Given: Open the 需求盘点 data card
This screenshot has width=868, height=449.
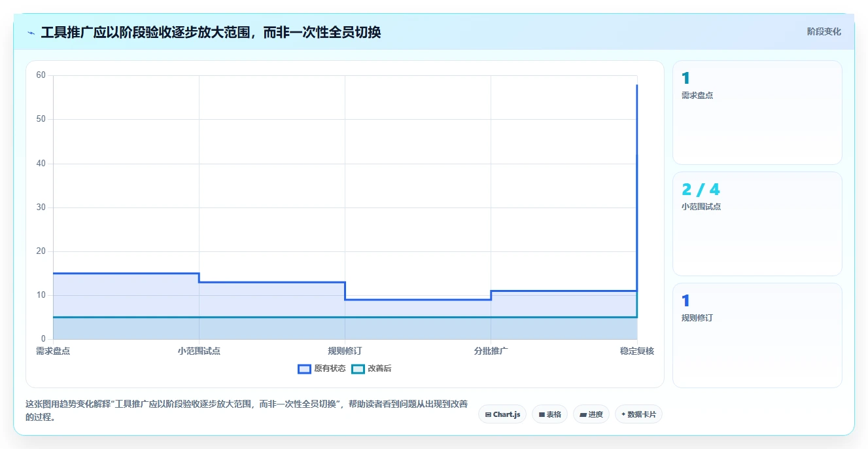Looking at the screenshot, I should coord(757,113).
